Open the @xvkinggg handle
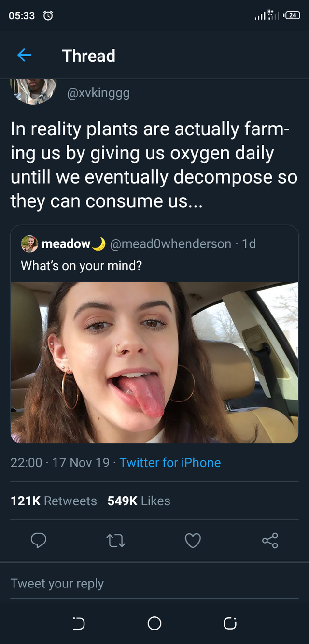 (98, 93)
